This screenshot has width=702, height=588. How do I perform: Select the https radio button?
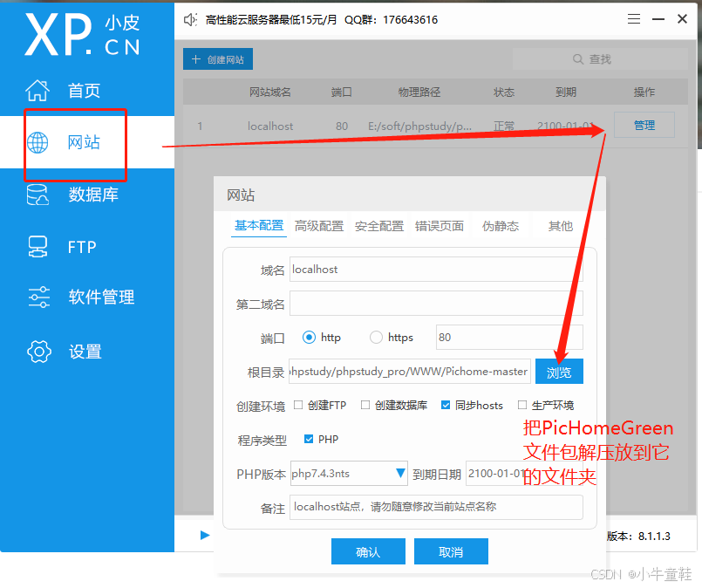[x=376, y=338]
